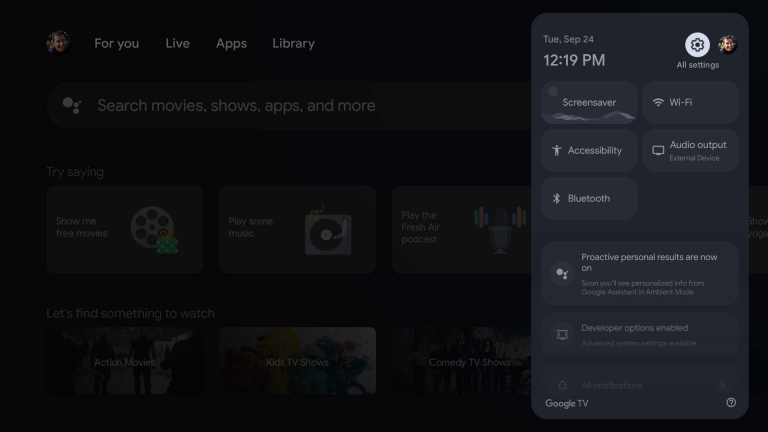Expand All notifications row

[x=640, y=385]
